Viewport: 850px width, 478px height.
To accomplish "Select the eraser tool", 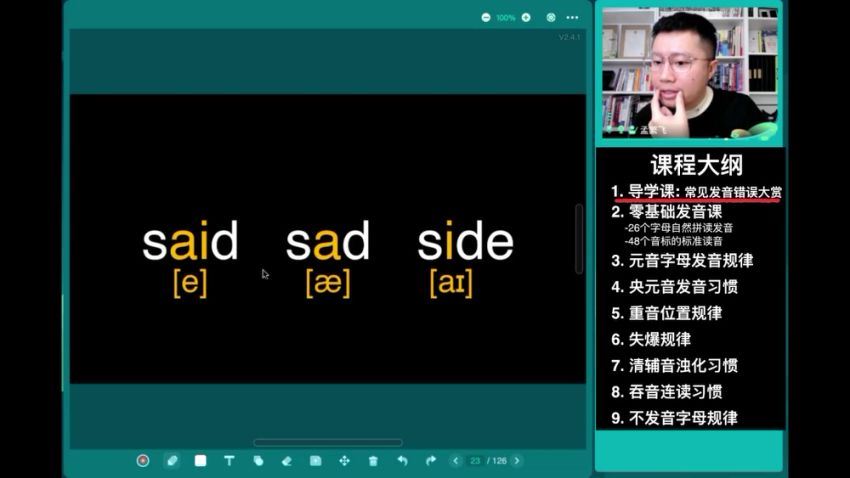I will pyautogui.click(x=287, y=461).
